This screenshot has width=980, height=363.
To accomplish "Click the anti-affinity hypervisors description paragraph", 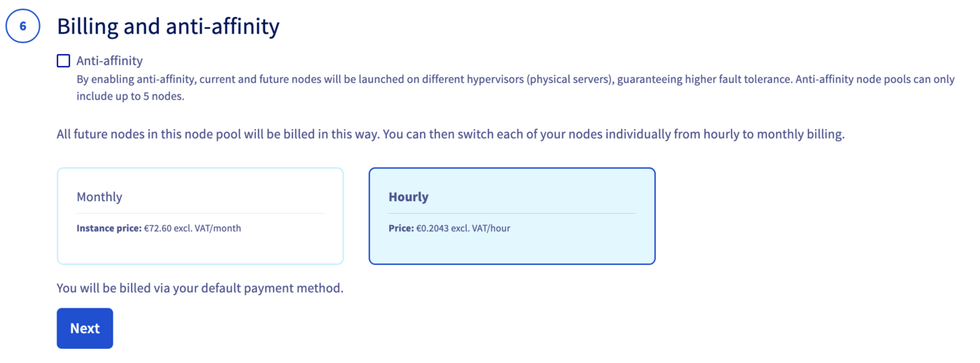I will point(434,79).
